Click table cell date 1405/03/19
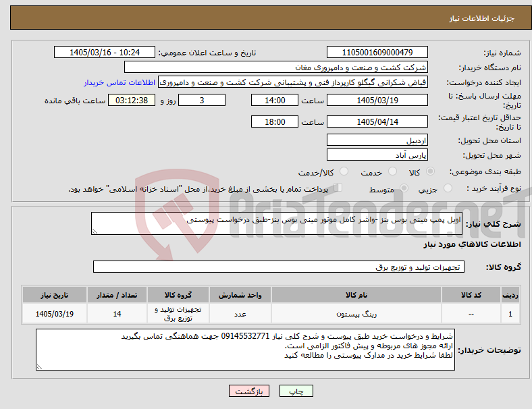Screen dimensions: 532x409 coord(54,314)
